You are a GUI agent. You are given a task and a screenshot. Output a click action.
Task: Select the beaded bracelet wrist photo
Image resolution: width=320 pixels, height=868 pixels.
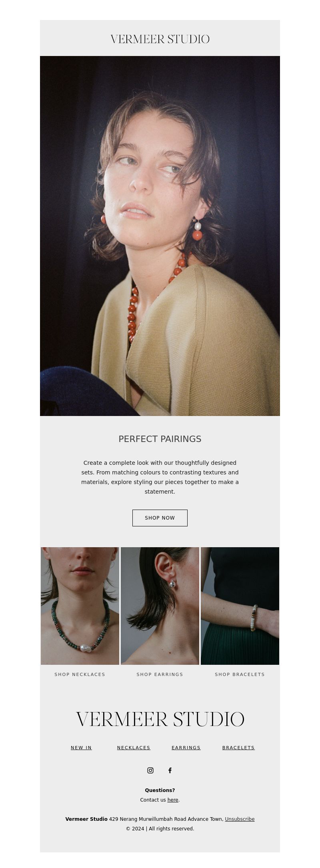240,606
